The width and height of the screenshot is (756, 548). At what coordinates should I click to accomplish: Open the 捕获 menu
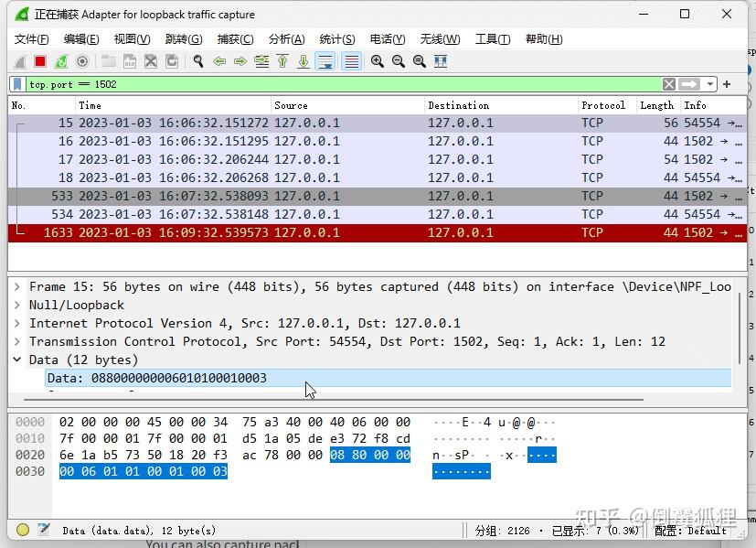[x=234, y=39]
